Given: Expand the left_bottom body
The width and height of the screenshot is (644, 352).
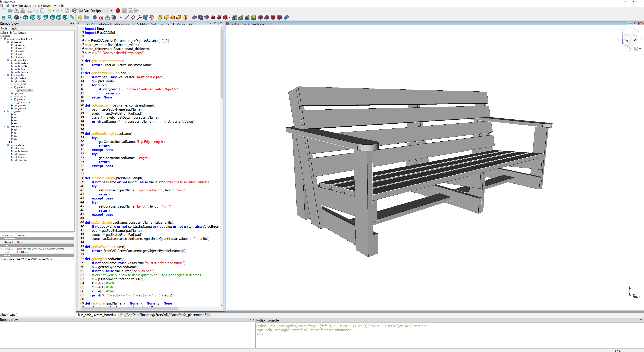Looking at the screenshot, I should point(8,45).
